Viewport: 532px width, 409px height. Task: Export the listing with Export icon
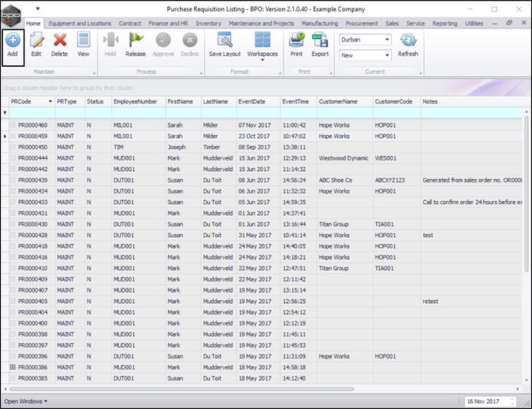coord(320,41)
